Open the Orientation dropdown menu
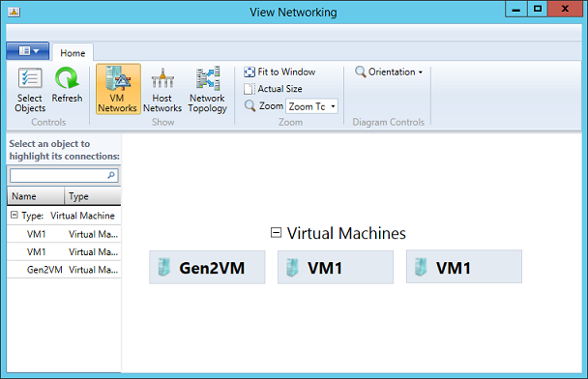 click(x=389, y=72)
